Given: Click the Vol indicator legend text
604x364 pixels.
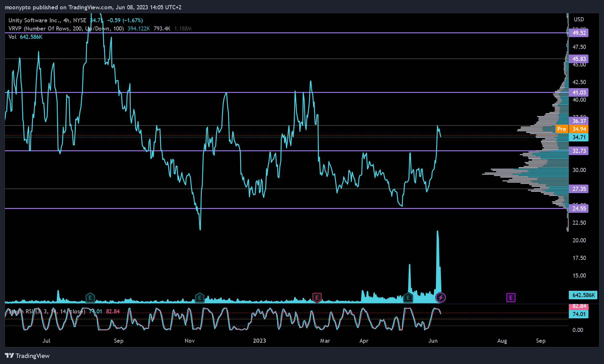Looking at the screenshot, I should pos(12,37).
